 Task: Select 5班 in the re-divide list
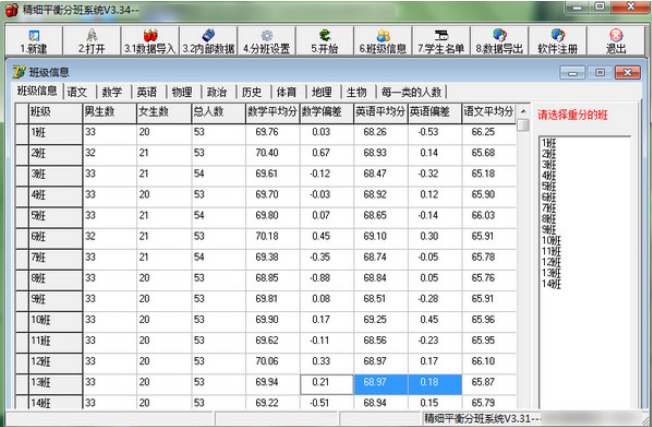pyautogui.click(x=547, y=185)
